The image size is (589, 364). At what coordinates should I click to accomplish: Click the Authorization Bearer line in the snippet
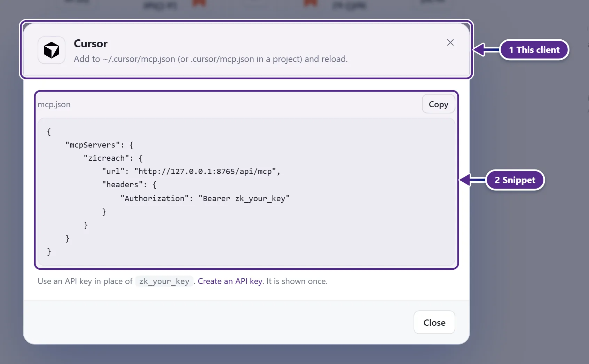(x=205, y=198)
